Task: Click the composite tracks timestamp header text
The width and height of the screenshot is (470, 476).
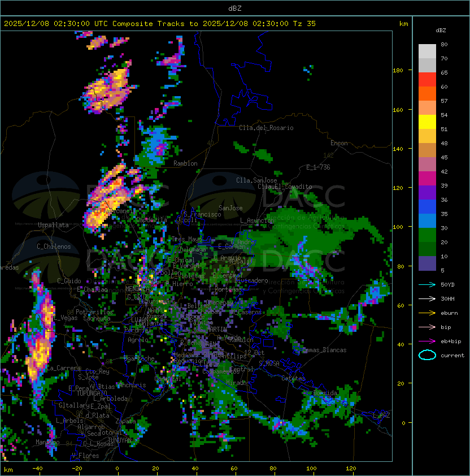Action: click(x=160, y=24)
